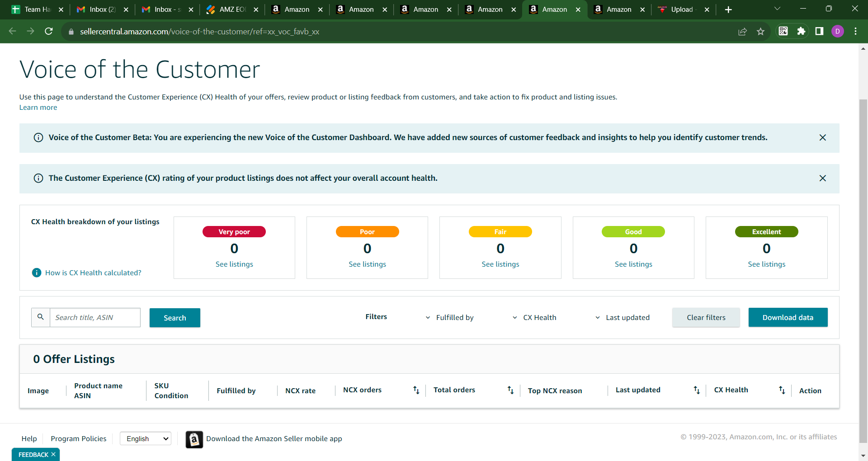
Task: Click the magnifier icon in search box
Action: click(41, 317)
